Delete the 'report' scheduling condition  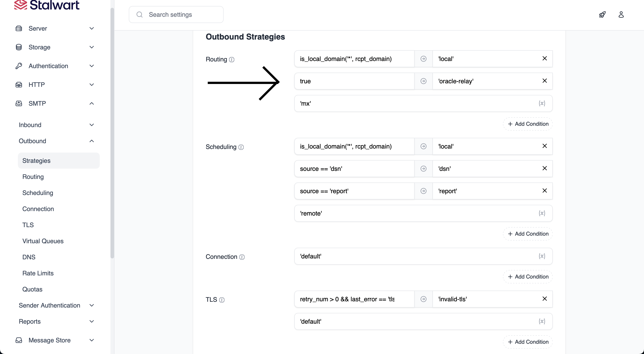pos(544,191)
